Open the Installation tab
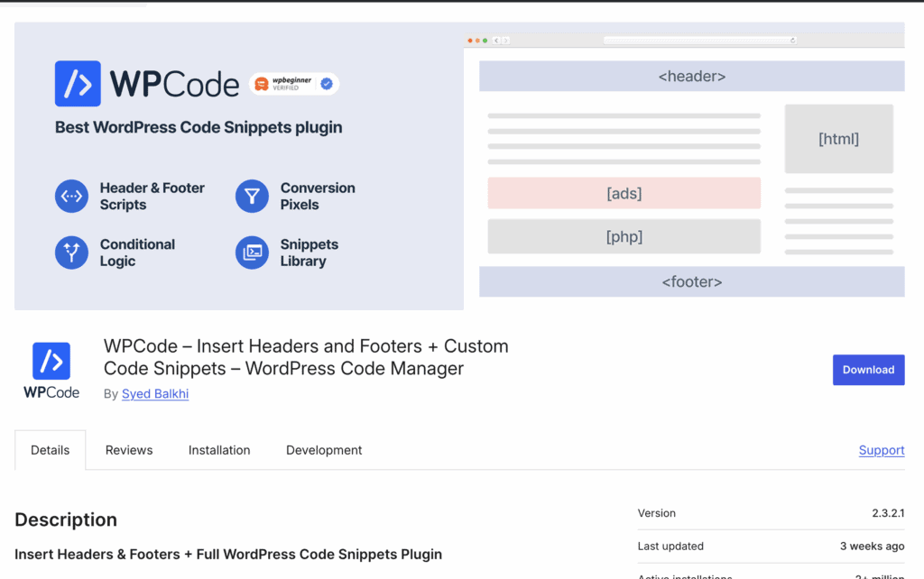 coord(219,450)
